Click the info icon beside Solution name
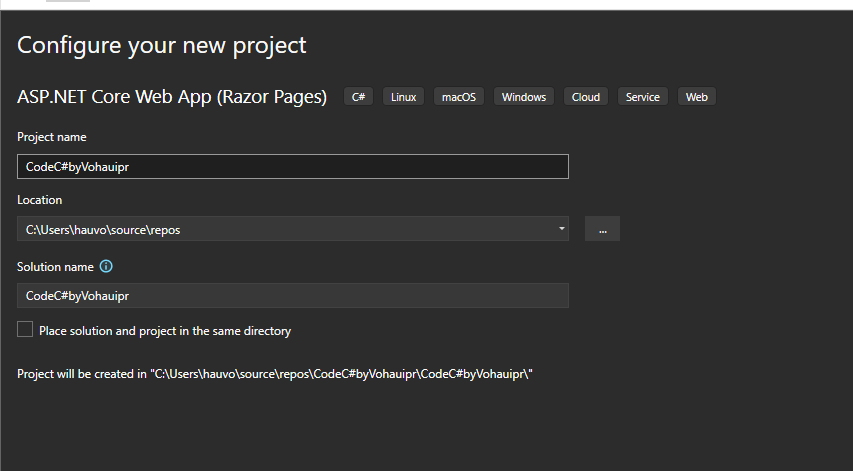 click(x=106, y=267)
